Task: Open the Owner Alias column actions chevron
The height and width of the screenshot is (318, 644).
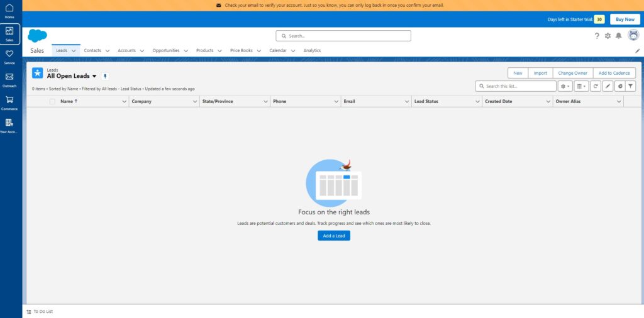Action: click(619, 101)
